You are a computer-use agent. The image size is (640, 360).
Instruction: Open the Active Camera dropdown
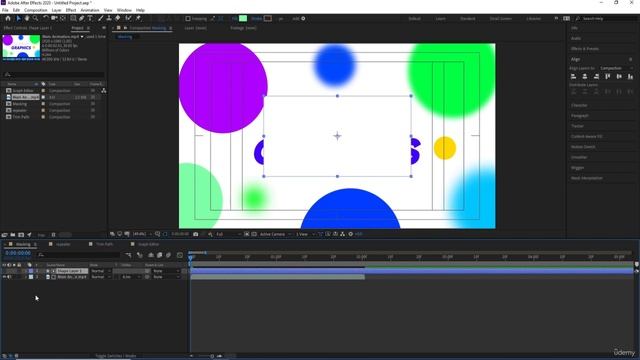pos(276,234)
